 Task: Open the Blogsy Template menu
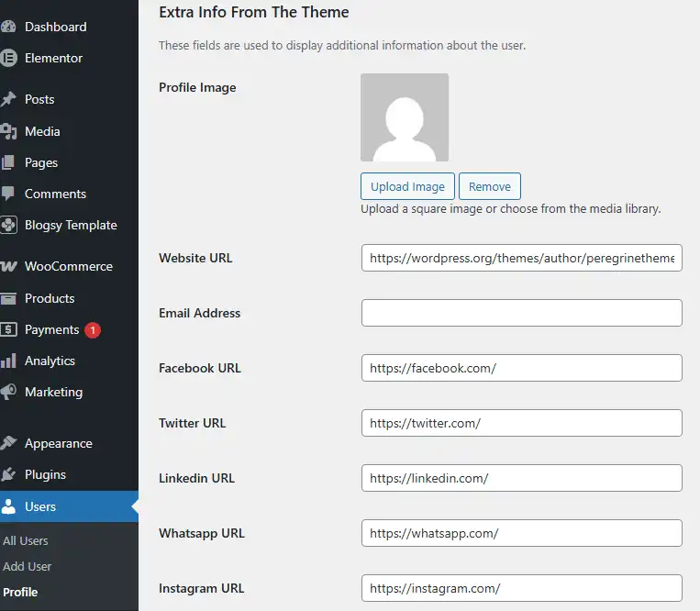click(71, 225)
